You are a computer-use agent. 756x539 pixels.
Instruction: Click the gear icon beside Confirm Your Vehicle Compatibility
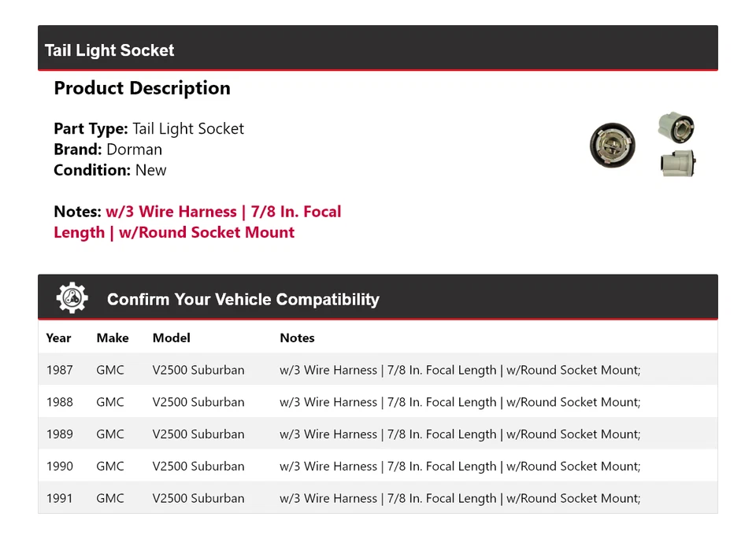pyautogui.click(x=72, y=298)
